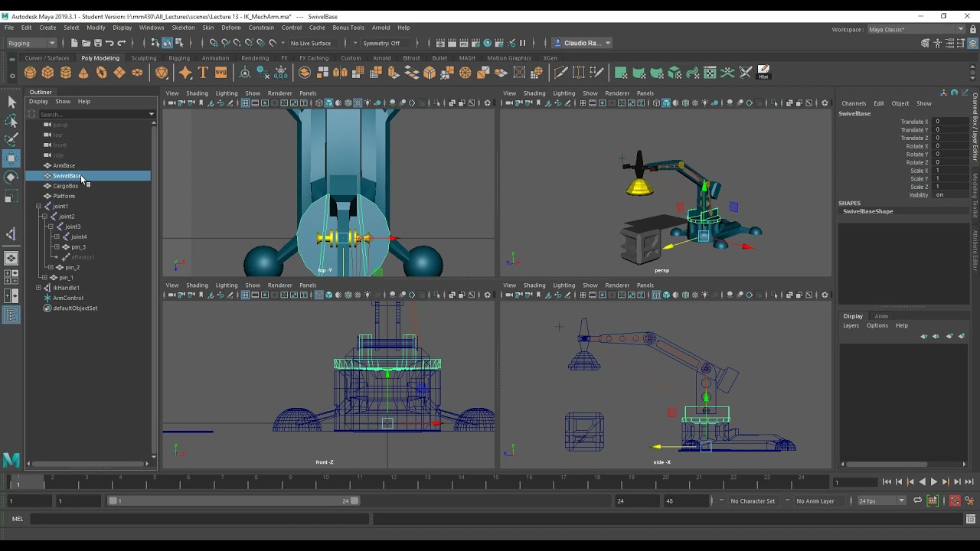Activate the Lasso Select tool

click(11, 121)
